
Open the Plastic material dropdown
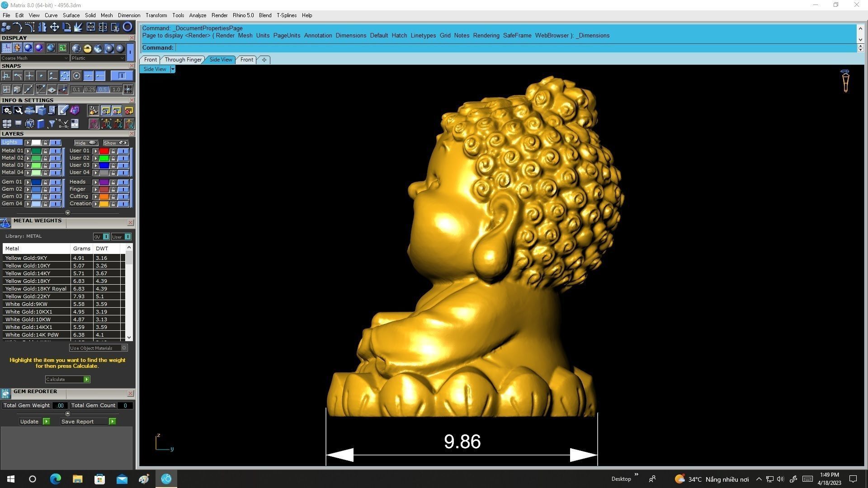pyautogui.click(x=98, y=58)
